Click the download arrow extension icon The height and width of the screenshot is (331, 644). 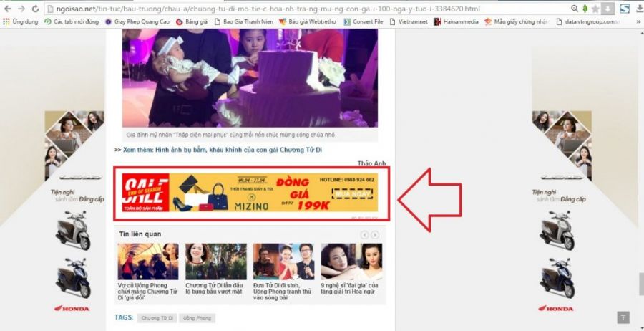(609, 9)
